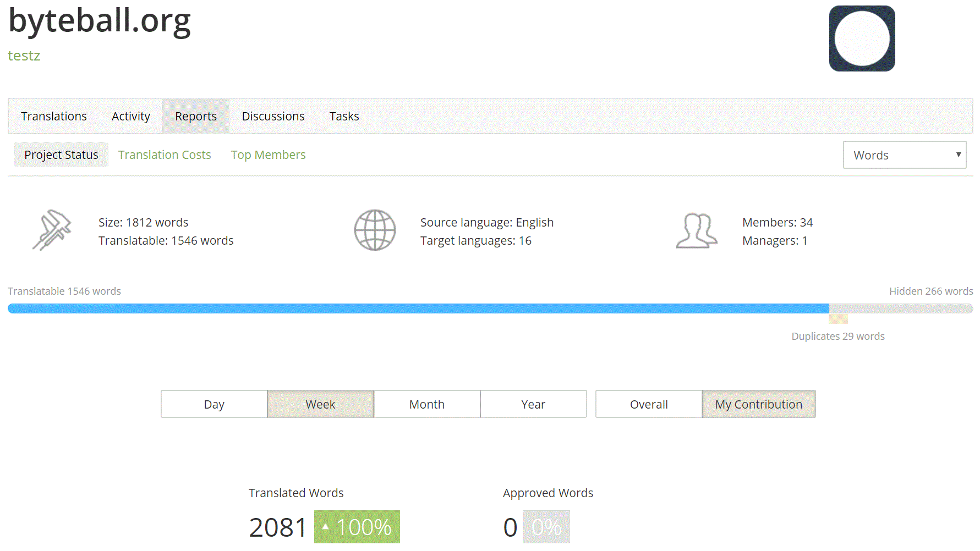Viewport: 980px width, 551px height.
Task: Click the testz user link
Action: tap(24, 56)
